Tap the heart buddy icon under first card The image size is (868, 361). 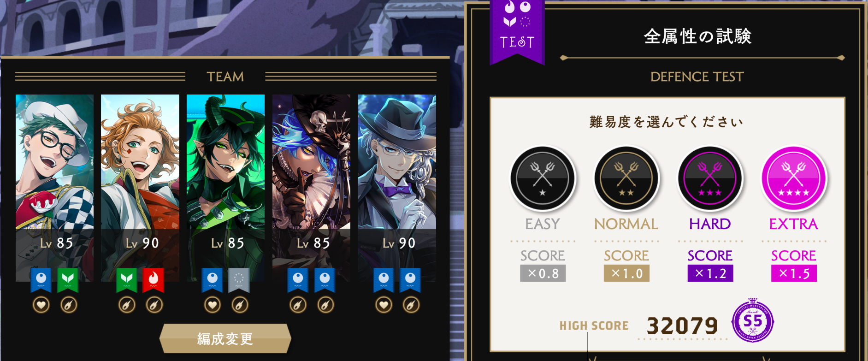[41, 305]
